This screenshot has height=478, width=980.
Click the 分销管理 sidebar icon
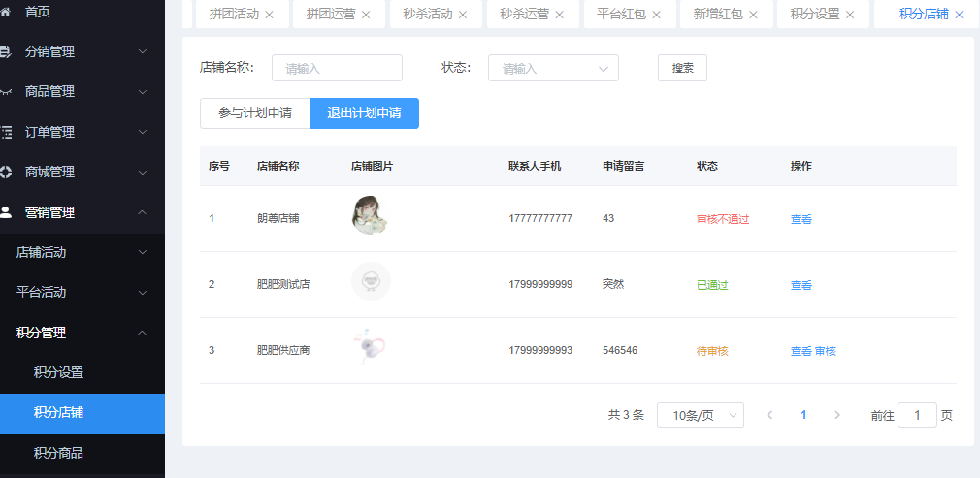[x=6, y=51]
